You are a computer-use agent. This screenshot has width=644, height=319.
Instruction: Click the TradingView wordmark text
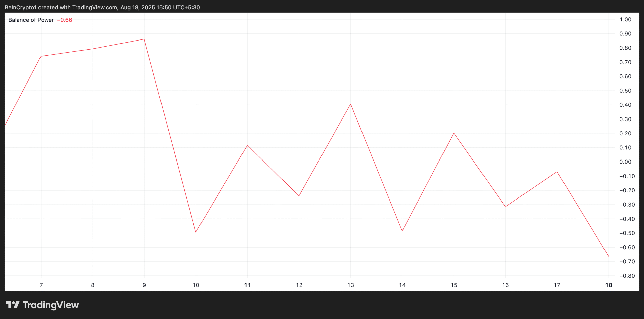tap(51, 305)
